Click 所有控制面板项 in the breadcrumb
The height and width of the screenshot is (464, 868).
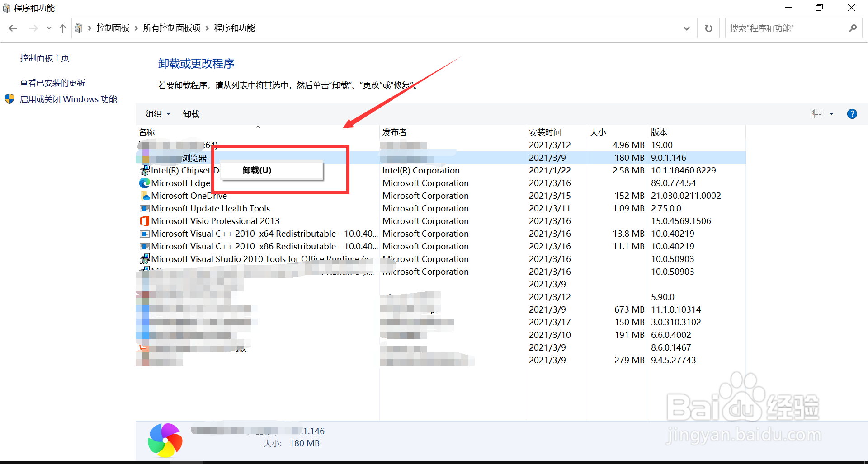click(x=172, y=28)
